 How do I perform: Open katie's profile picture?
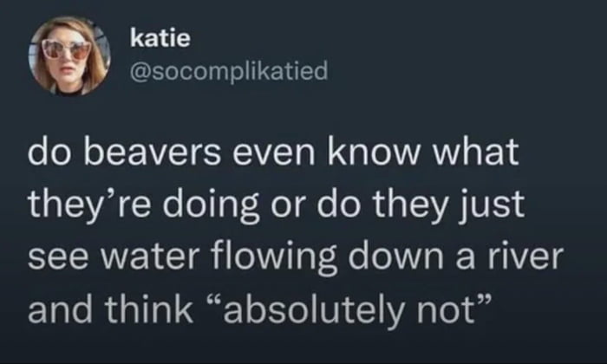67,55
